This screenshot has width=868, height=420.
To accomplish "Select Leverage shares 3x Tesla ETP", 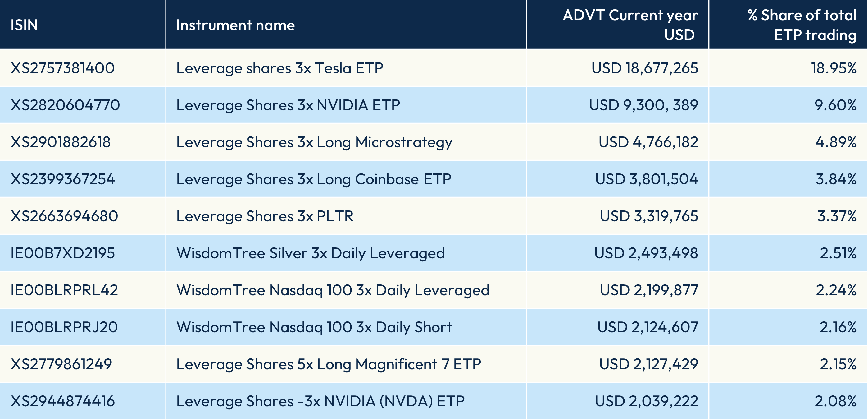I will coord(280,68).
